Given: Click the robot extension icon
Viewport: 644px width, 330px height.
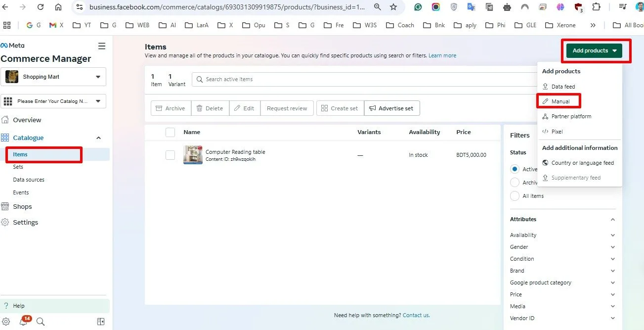Looking at the screenshot, I should point(507,7).
